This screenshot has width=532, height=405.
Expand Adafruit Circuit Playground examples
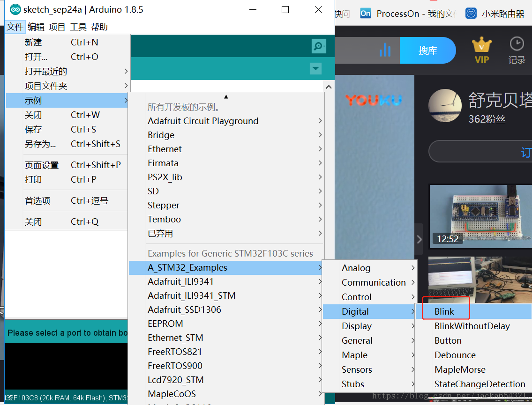coord(226,121)
